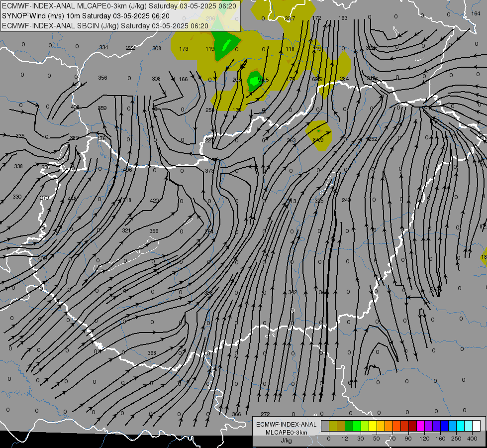Click the 373 map value
The image size is (487, 448).
coord(209,171)
